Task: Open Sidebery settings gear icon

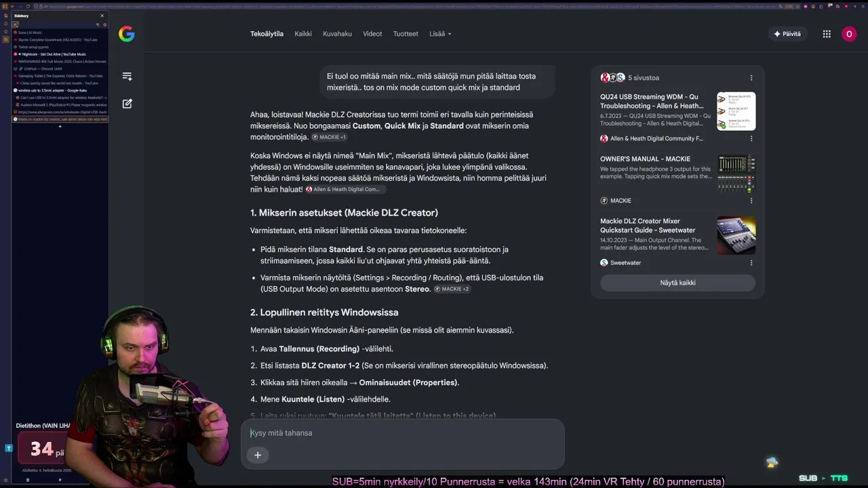Action: 104,24
